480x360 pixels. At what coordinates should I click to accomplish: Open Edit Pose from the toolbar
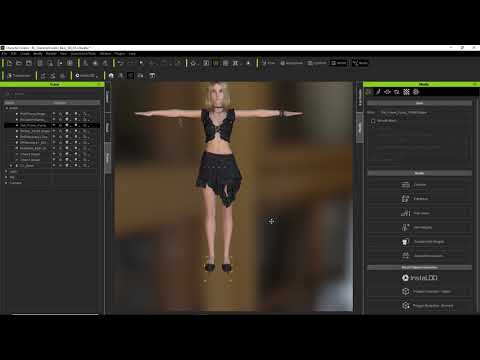tap(269, 63)
